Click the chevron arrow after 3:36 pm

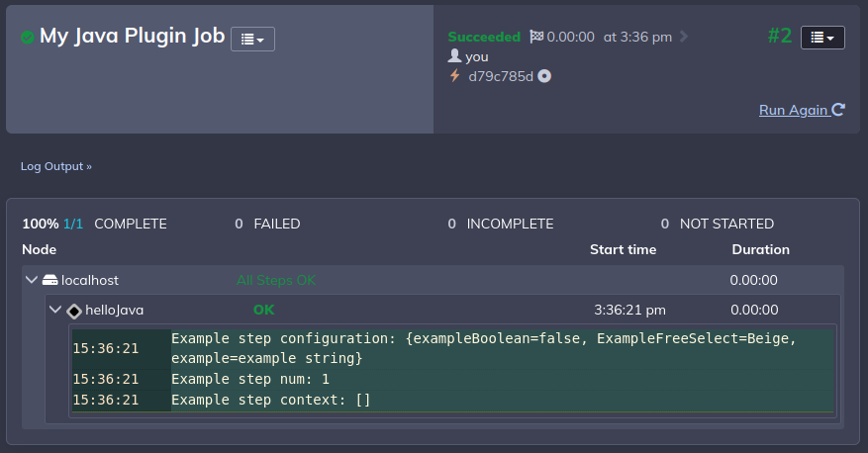tap(684, 37)
